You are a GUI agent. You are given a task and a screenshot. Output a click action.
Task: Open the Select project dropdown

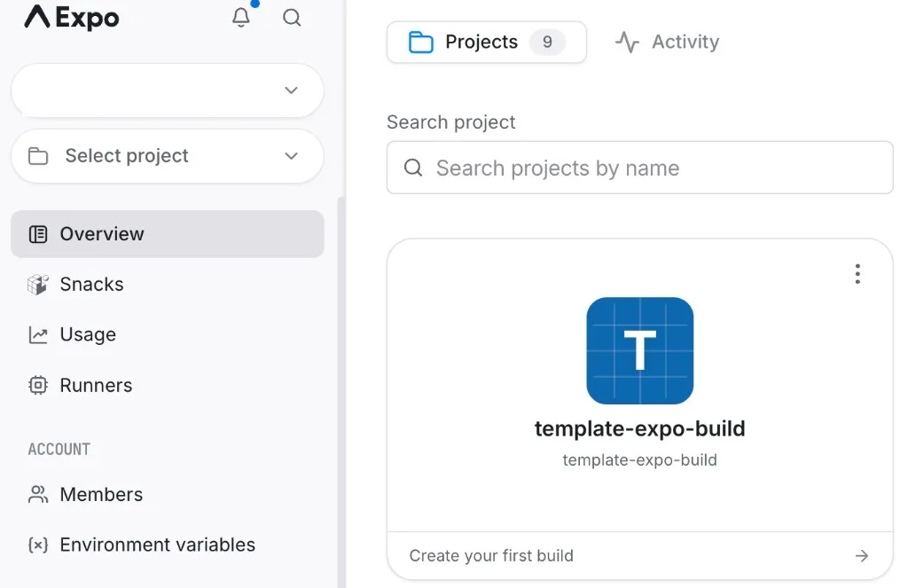coord(168,156)
